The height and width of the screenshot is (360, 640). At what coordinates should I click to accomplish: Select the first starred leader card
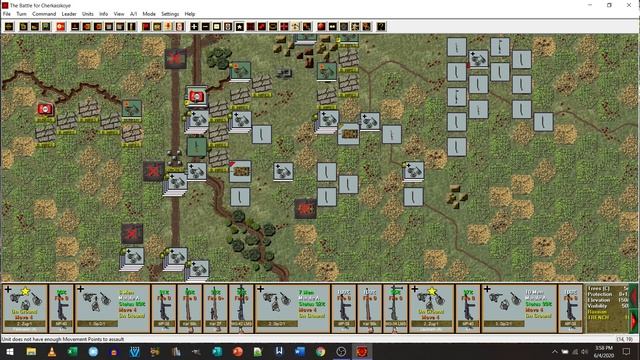click(x=25, y=309)
